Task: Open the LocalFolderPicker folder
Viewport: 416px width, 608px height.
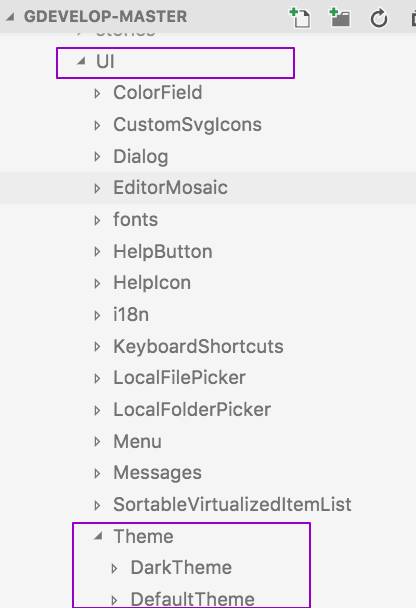Action: (192, 409)
